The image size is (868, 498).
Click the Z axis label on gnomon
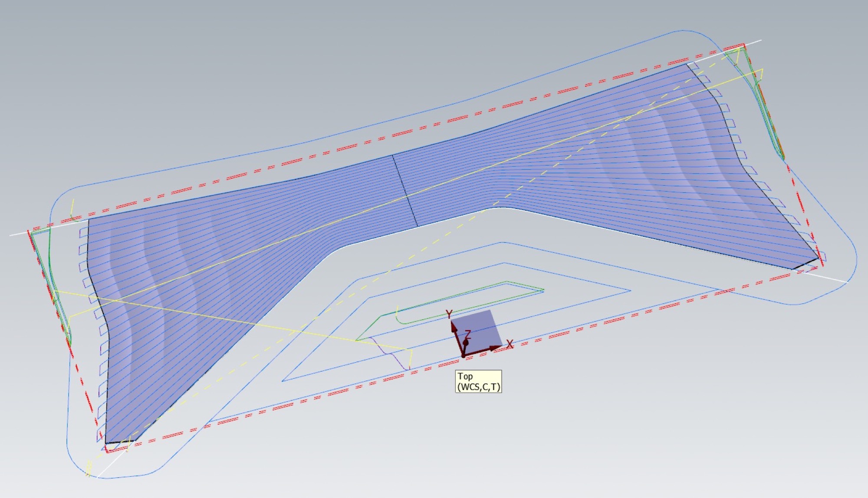tap(468, 334)
